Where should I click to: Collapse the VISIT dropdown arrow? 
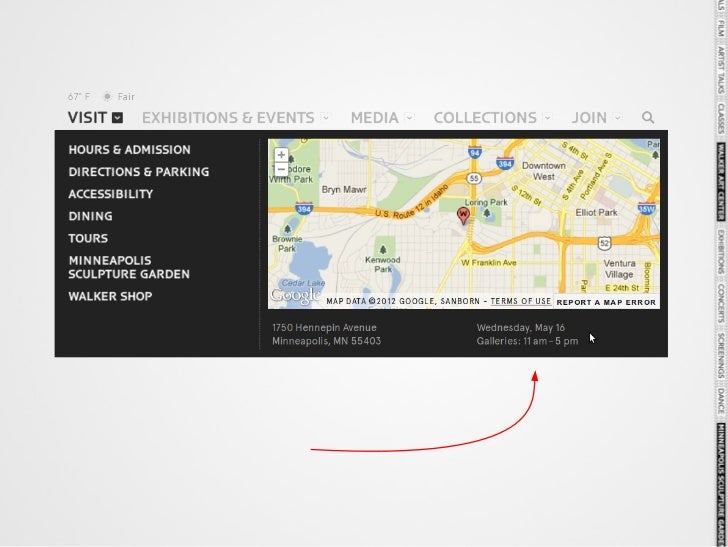tap(118, 118)
